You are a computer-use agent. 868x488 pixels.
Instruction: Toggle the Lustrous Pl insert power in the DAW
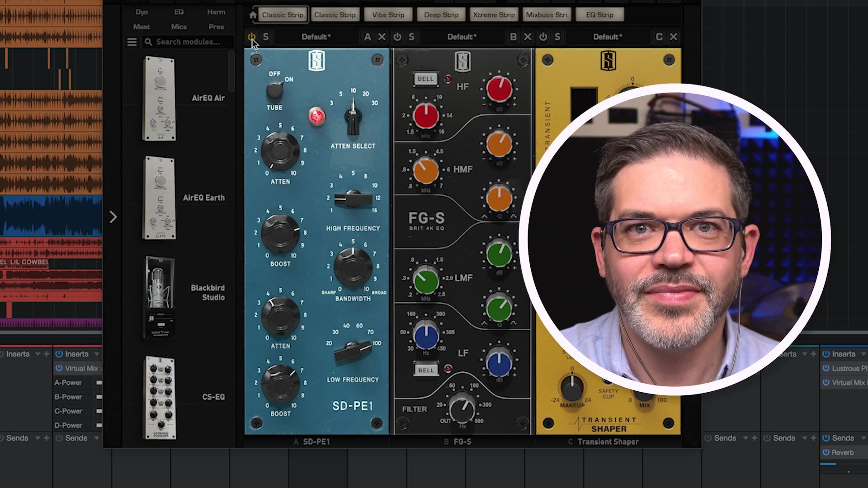tap(826, 368)
